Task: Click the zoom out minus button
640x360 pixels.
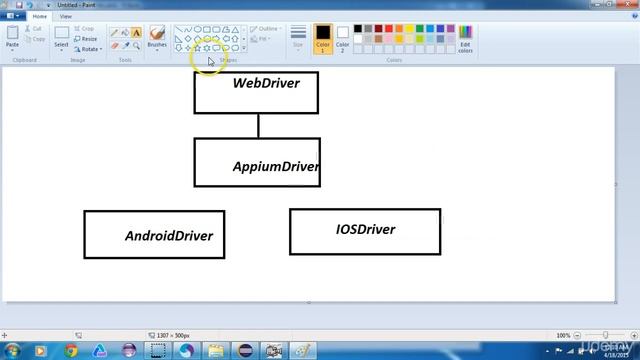Action: coord(577,335)
